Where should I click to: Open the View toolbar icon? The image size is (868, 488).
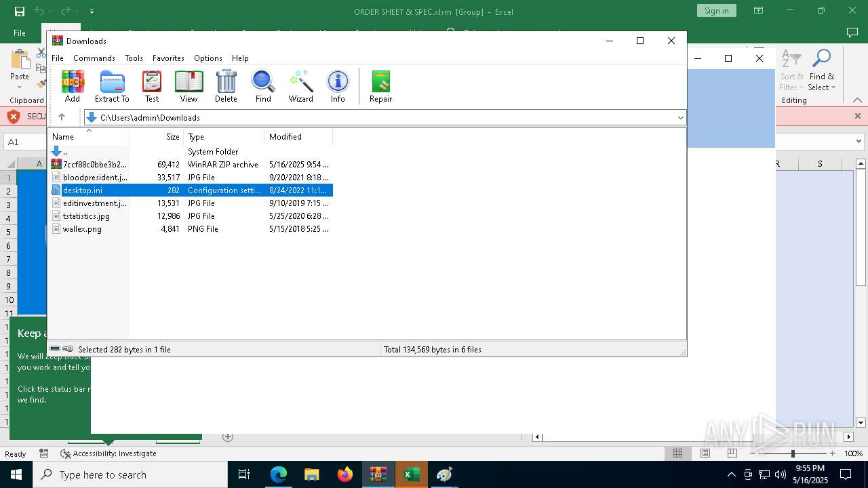[x=189, y=86]
